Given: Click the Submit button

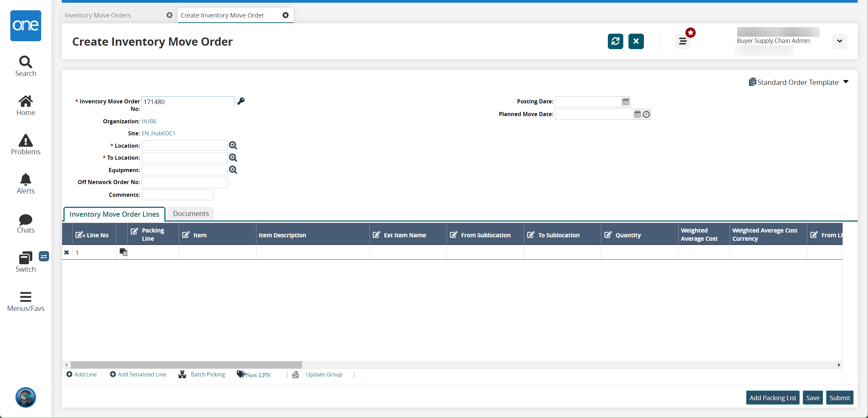Looking at the screenshot, I should click(x=839, y=397).
